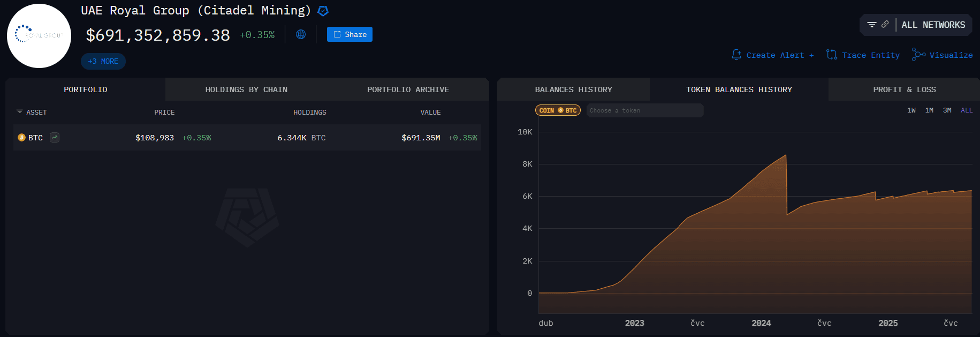Open the ALL NETWORKS dropdown
The width and height of the screenshot is (980, 337).
(933, 25)
